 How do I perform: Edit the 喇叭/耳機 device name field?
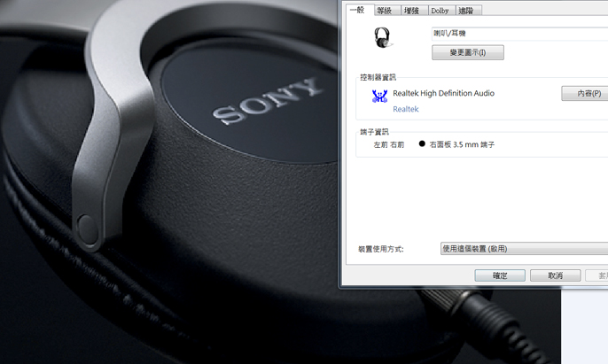(x=519, y=34)
